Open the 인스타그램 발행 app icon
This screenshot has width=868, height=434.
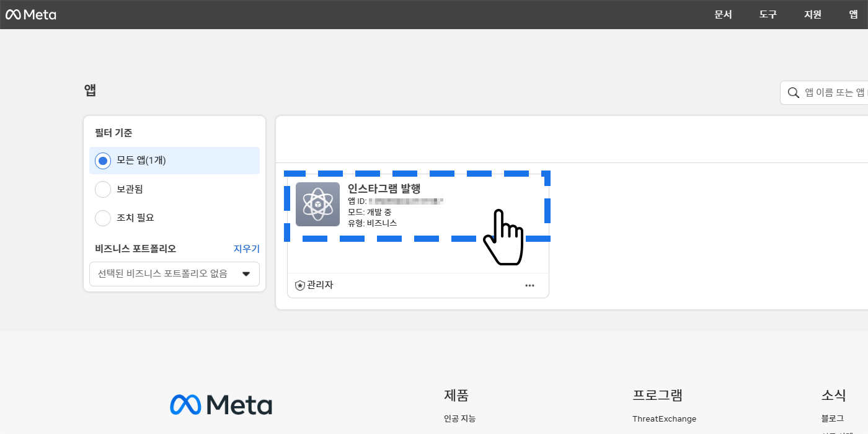click(x=317, y=204)
